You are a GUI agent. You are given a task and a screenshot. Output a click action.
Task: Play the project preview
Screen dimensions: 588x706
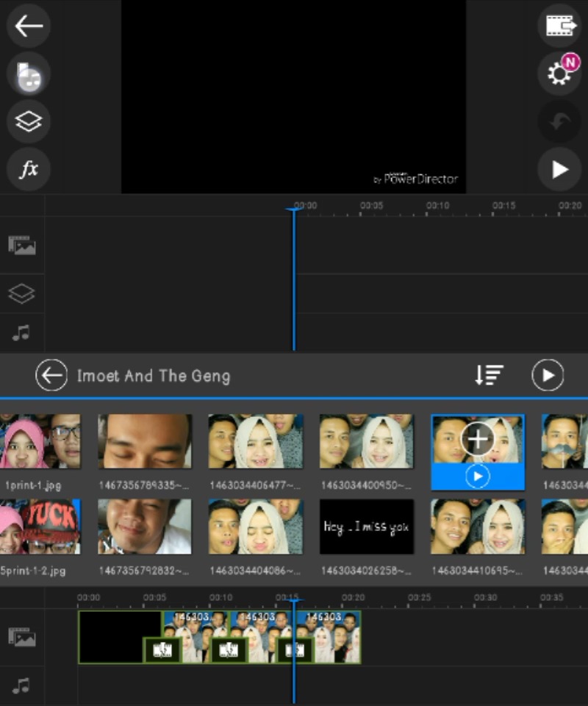[560, 170]
